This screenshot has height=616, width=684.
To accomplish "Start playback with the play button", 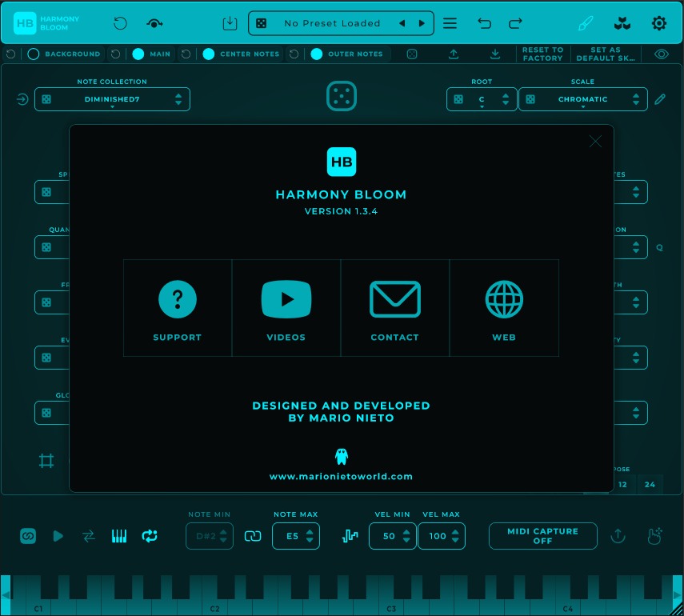I will tap(58, 536).
